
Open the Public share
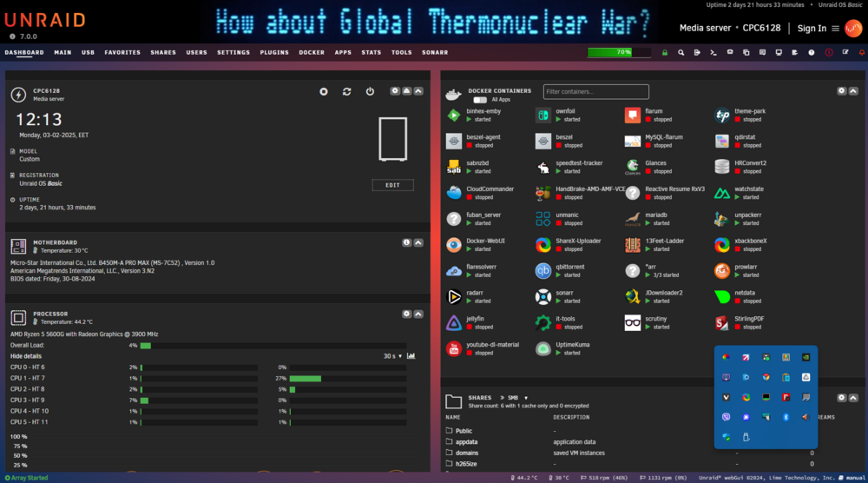[464, 431]
